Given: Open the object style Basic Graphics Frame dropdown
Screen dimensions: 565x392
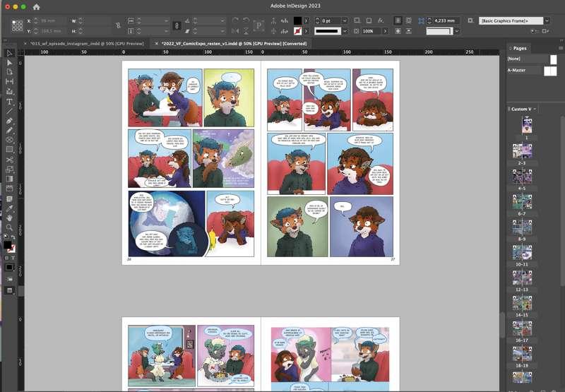Looking at the screenshot, I should [x=547, y=20].
